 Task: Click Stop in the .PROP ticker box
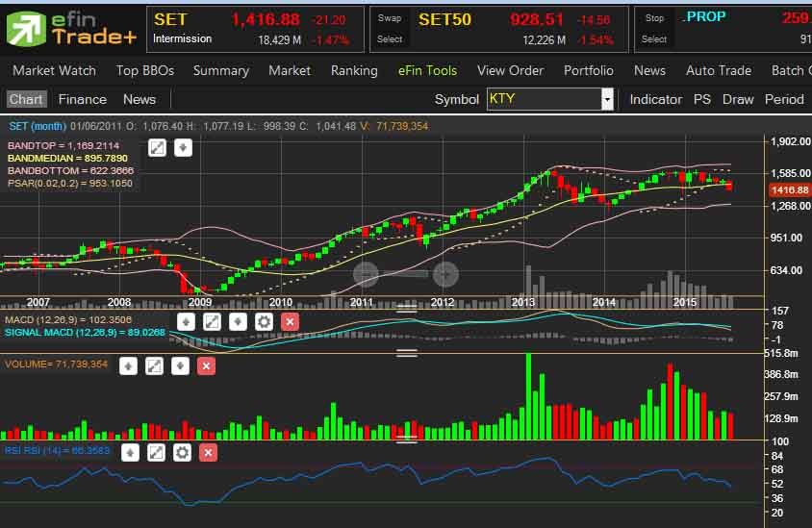point(654,18)
